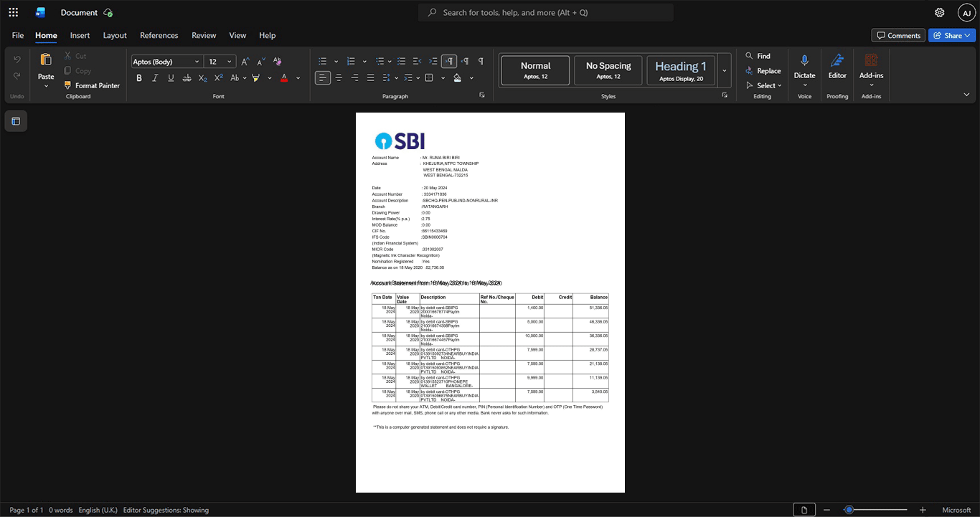The image size is (980, 517).
Task: Decrease font size with Shrink Font
Action: tap(261, 62)
